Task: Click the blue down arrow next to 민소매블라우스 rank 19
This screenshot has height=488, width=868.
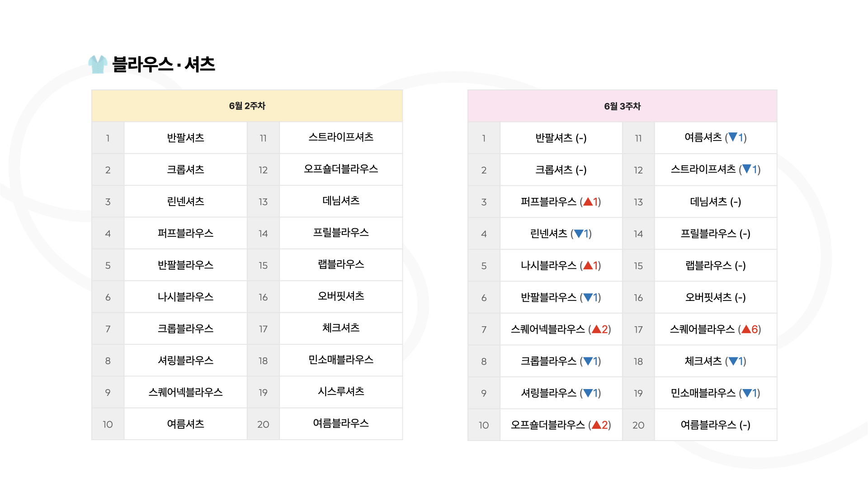Action: 747,393
